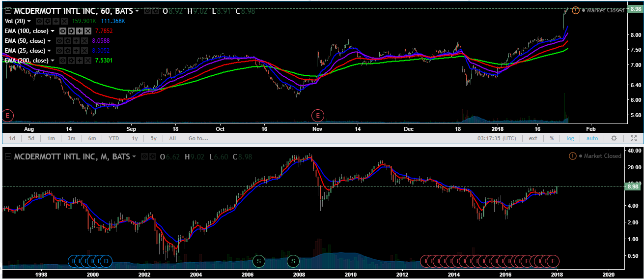Open chart properties gear in bottom toolbar

(x=614, y=138)
